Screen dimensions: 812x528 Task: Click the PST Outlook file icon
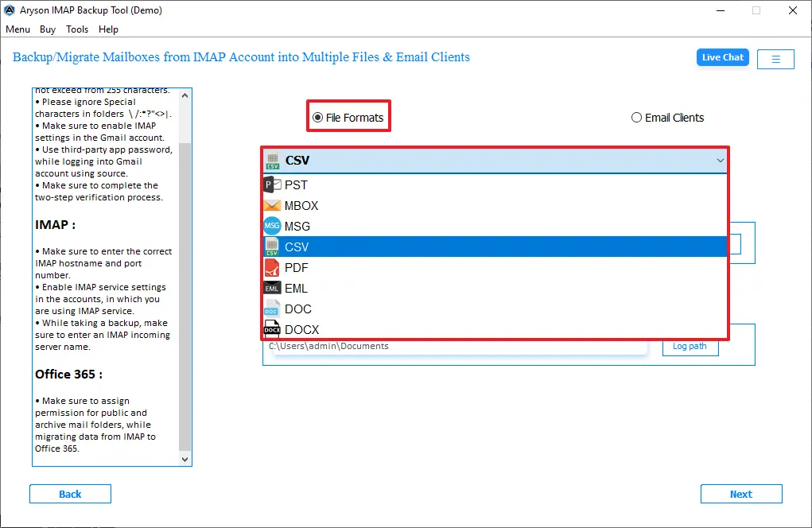pos(272,184)
